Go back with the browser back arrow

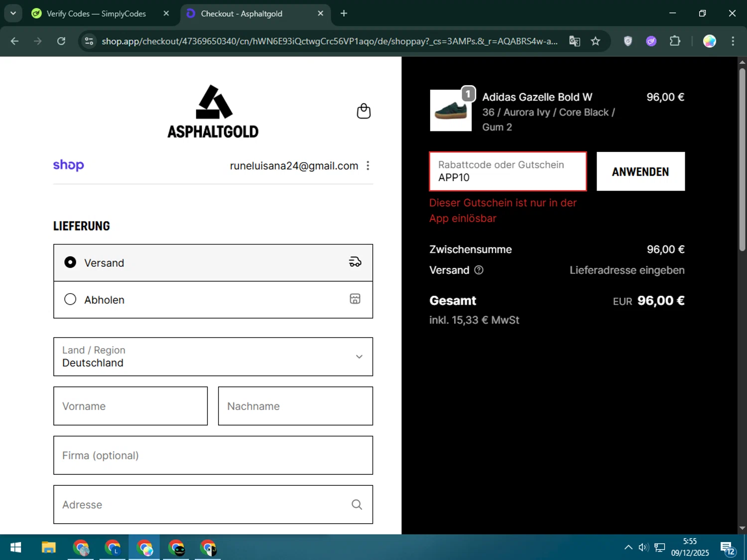[x=14, y=41]
